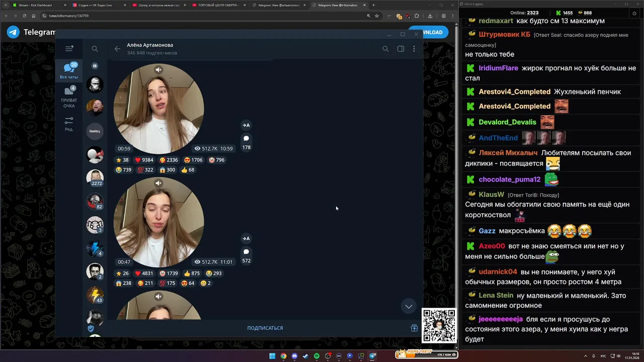Click the heart reaction with 9384

pos(144,160)
